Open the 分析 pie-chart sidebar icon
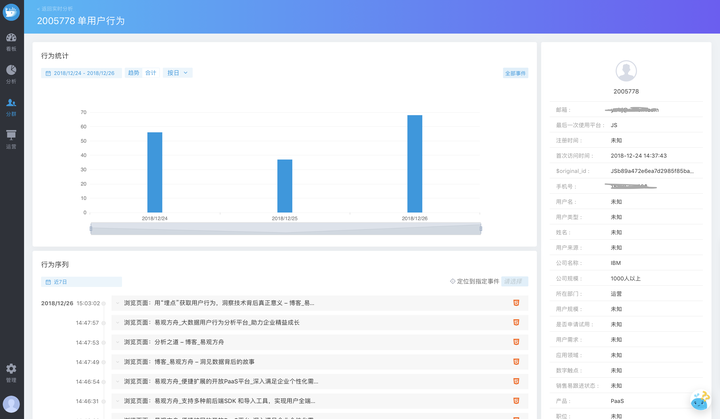This screenshot has height=419, width=720. [11, 70]
